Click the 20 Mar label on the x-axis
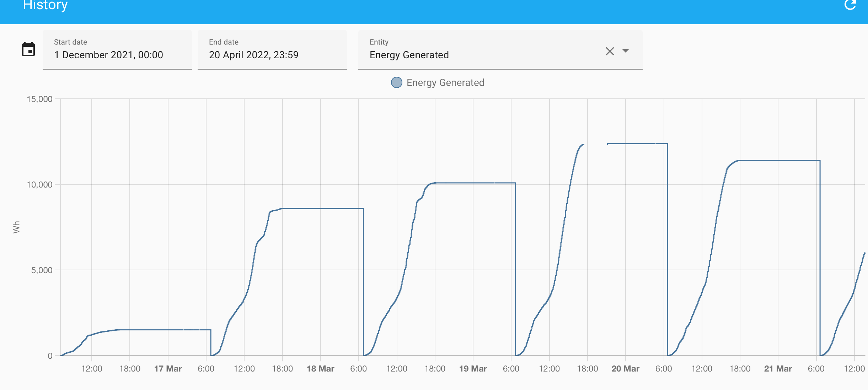The height and width of the screenshot is (390, 868). pos(626,369)
